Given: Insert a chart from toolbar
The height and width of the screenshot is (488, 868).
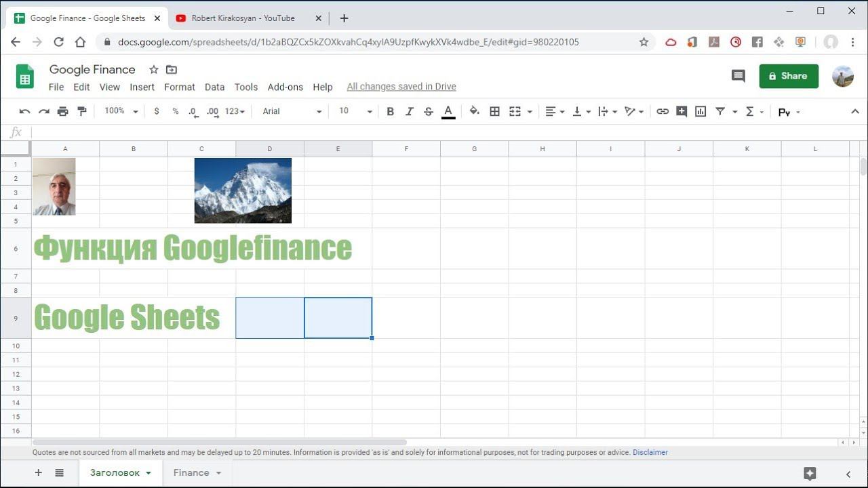Looking at the screenshot, I should (x=701, y=112).
